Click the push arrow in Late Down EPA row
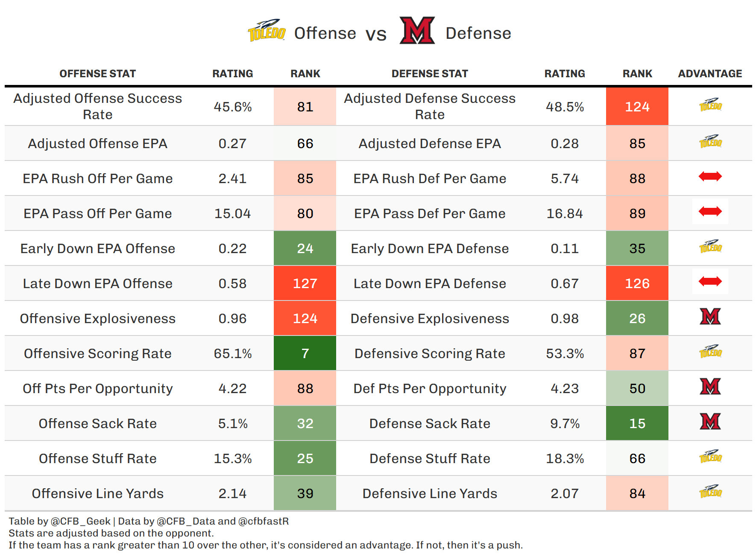The width and height of the screenshot is (756, 560). click(710, 281)
